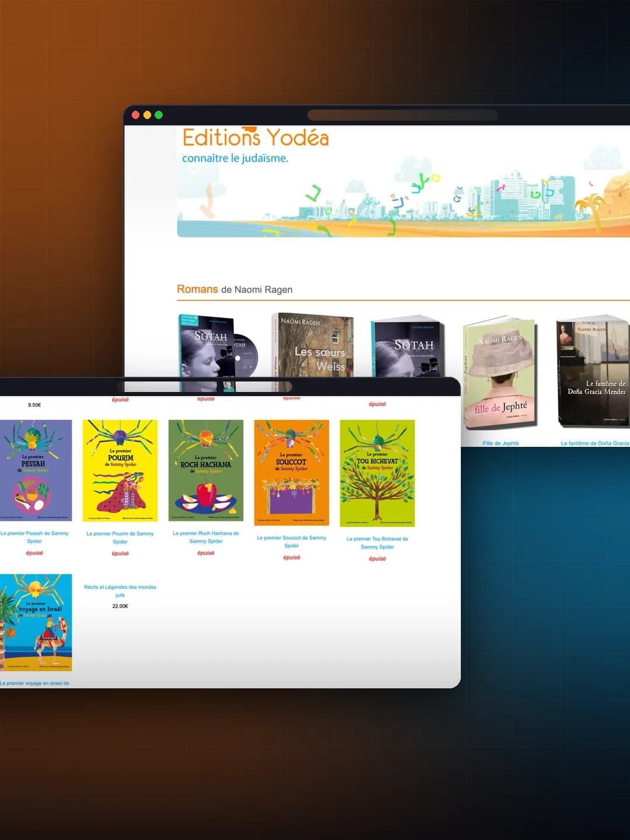630x840 pixels.
Task: Open the Le premier voyage en Israël cover
Action: click(35, 622)
